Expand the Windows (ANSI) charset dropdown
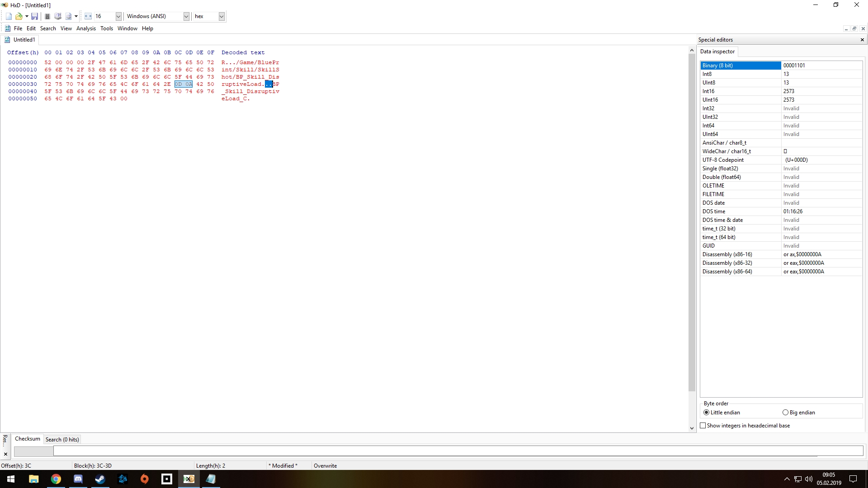This screenshot has width=868, height=488. (186, 16)
